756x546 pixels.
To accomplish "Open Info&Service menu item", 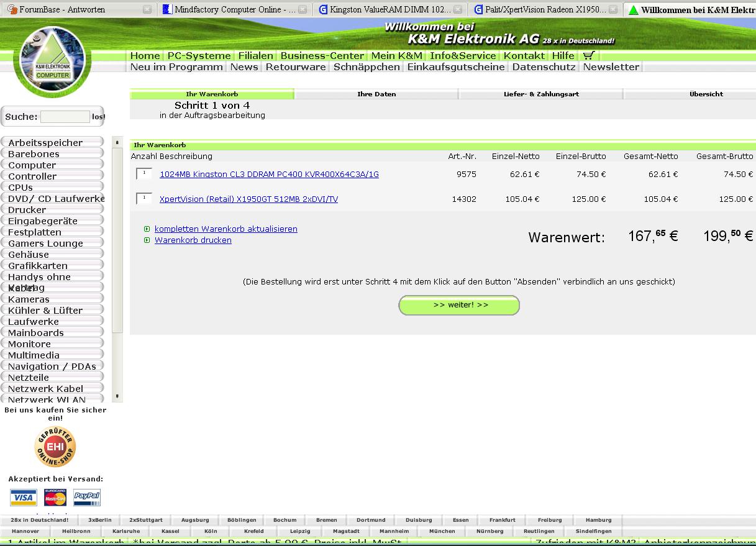I will click(463, 55).
